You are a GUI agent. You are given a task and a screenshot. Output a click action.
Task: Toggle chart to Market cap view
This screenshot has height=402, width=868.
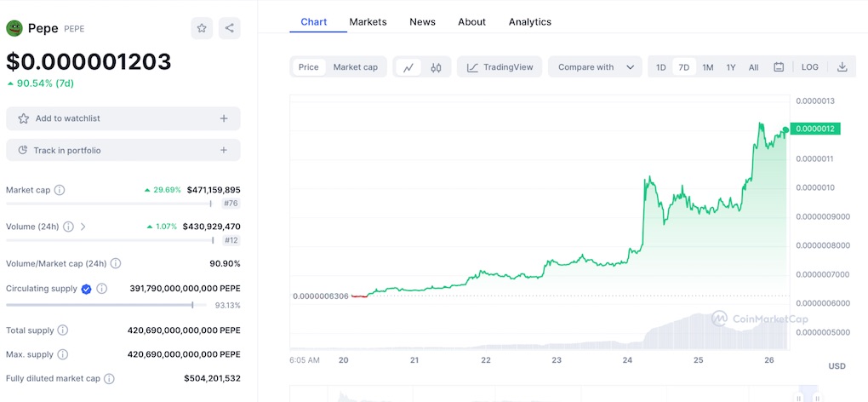point(355,67)
